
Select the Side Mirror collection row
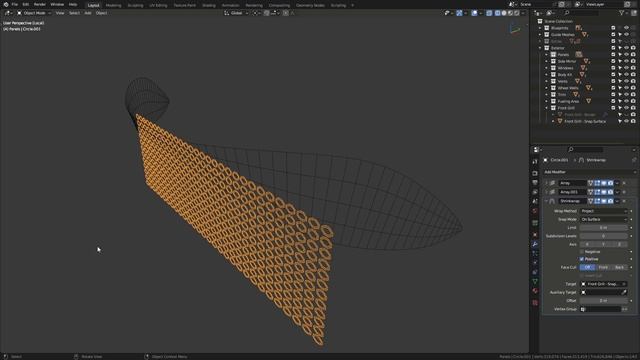click(x=567, y=61)
